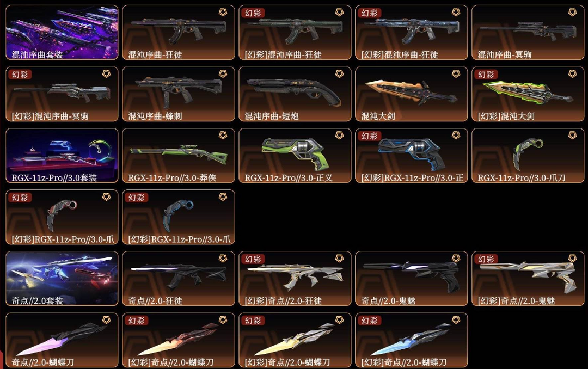Viewport: 588px width, 369px height.
Task: Click the badge icon on 奇点//2.0-鬼魅 card
Action: (456, 258)
